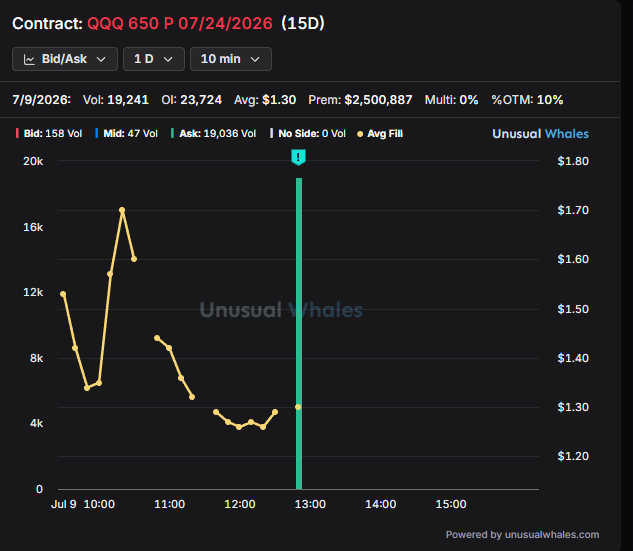Click the blue Mid color swatch

click(x=96, y=134)
